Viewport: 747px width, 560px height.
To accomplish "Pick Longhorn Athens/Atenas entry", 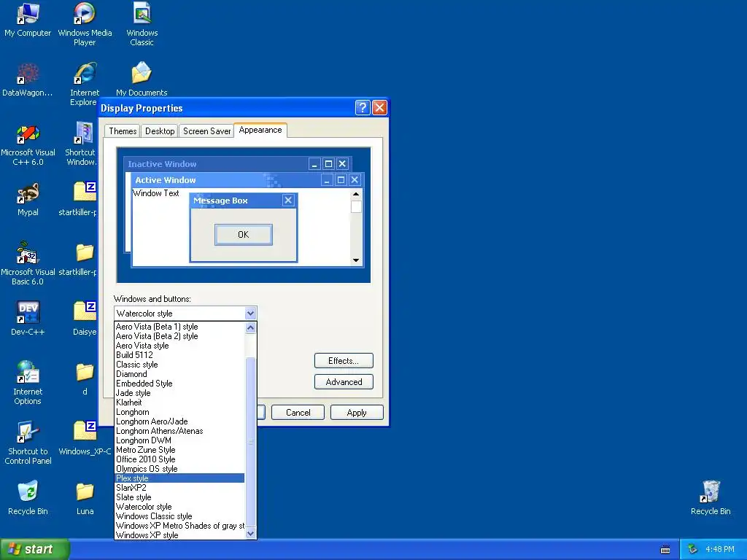I will (180, 431).
